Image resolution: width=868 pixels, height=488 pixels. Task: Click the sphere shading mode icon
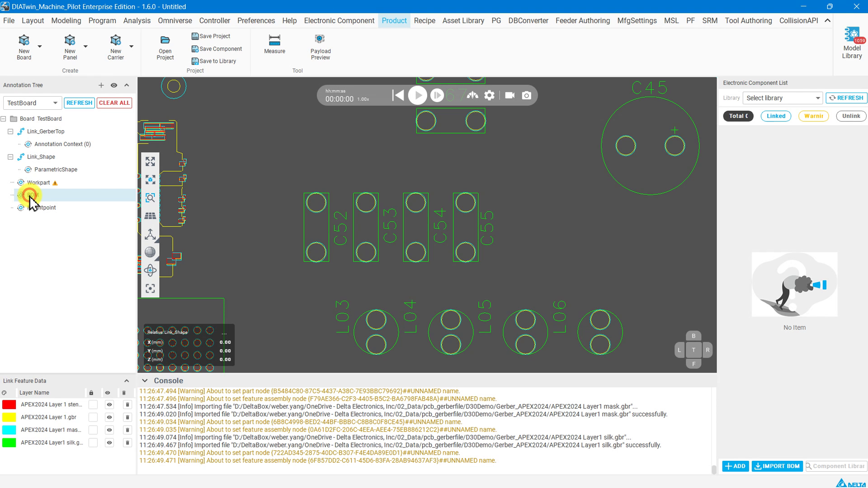point(150,252)
